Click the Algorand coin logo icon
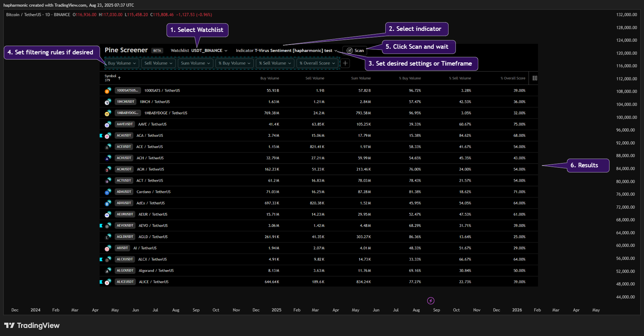The height and width of the screenshot is (336, 644). [108, 270]
